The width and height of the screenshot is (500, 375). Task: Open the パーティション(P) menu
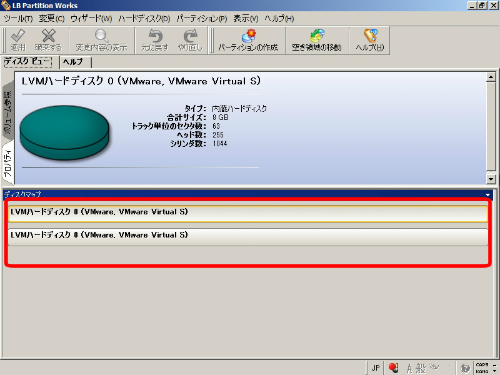[x=202, y=19]
